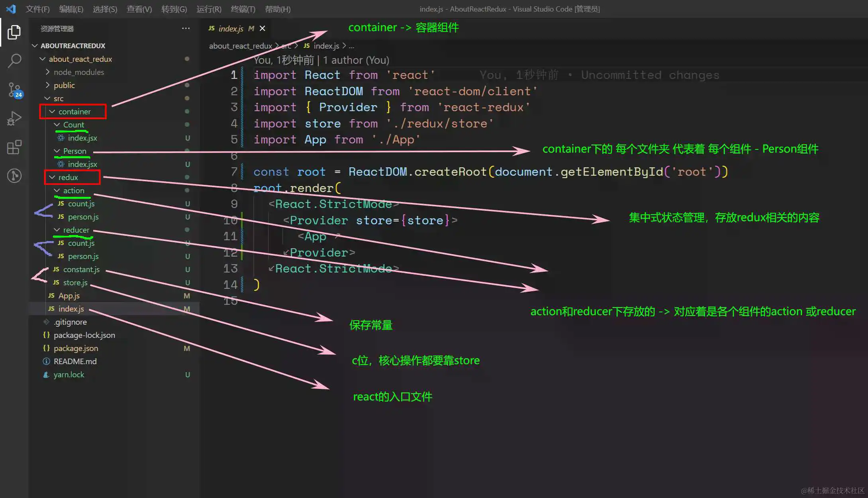Click about_react_redux in the breadcrumb

coord(240,46)
